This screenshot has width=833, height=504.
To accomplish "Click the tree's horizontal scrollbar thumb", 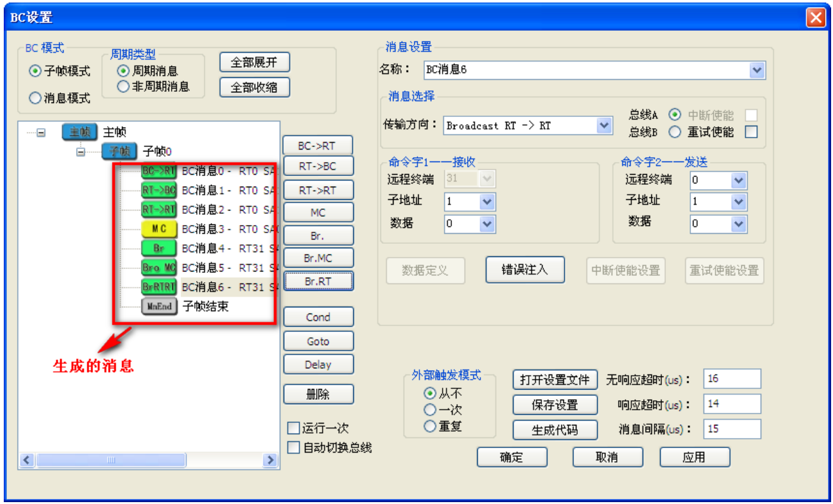I will [112, 460].
